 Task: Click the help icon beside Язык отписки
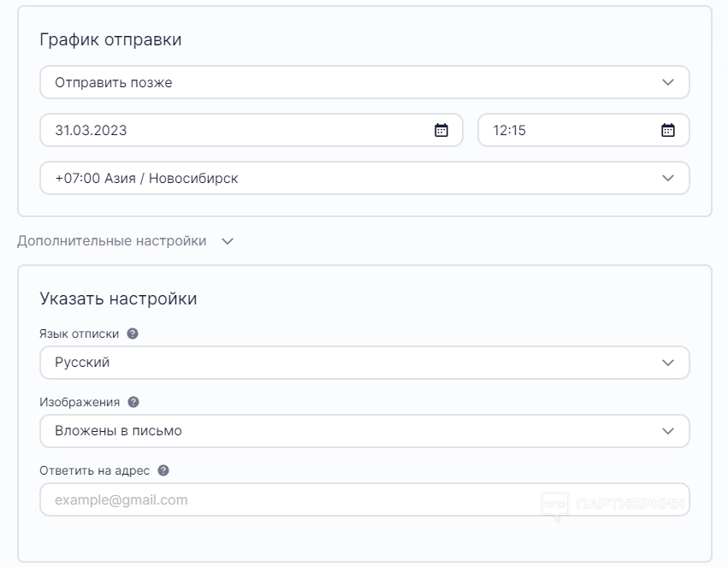tap(133, 334)
